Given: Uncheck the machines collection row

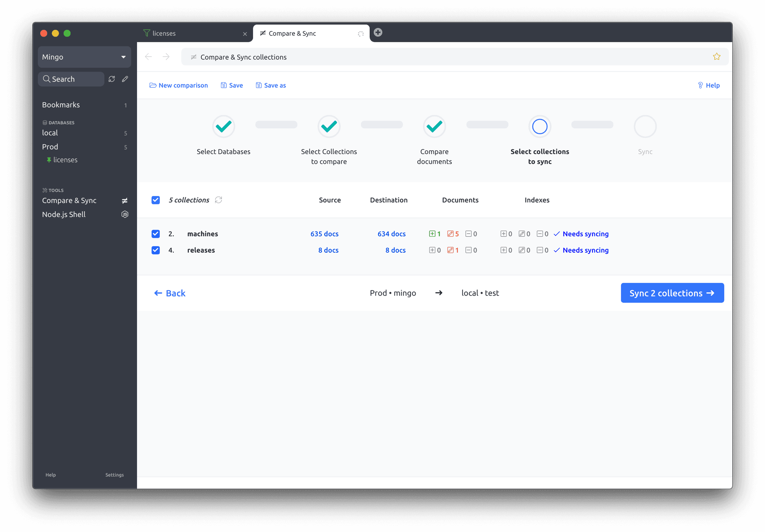Looking at the screenshot, I should 155,234.
